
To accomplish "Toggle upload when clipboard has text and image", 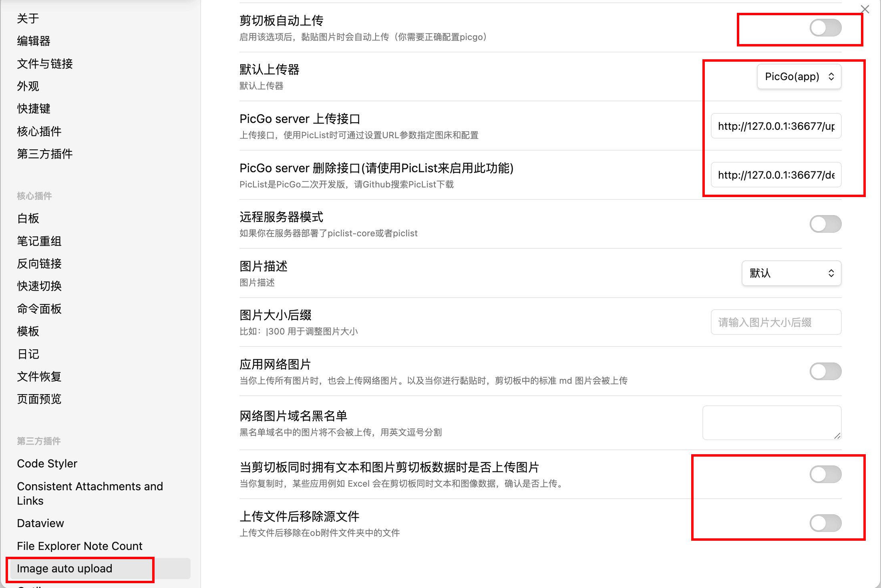I will pos(825,474).
